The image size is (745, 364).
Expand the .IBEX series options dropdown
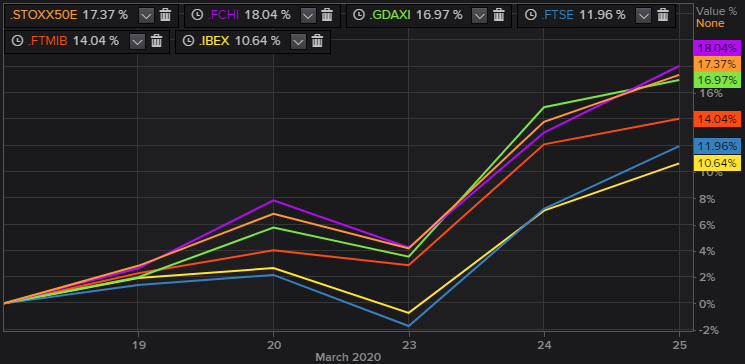coord(298,42)
